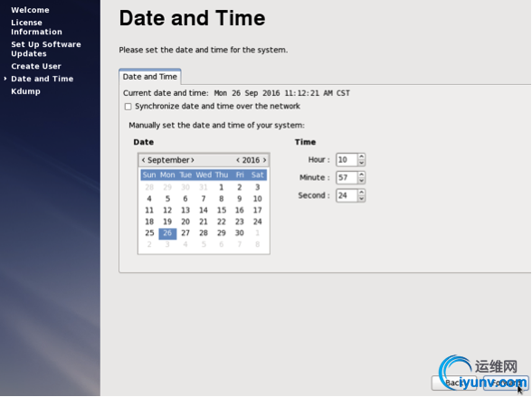Viewport: 532px width, 397px height.
Task: Go to previous month before September
Action: coord(144,160)
